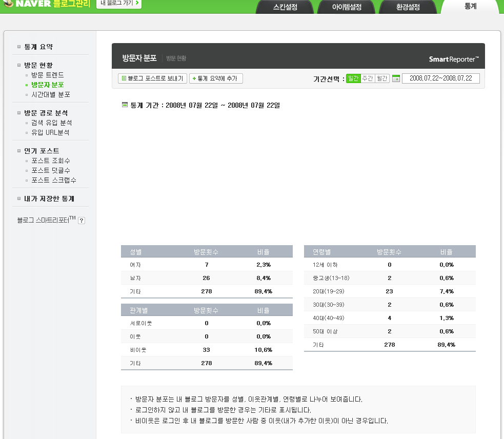Viewport: 504px width, 439px height.
Task: Click the 30대(30~39) row label
Action: 329,305
